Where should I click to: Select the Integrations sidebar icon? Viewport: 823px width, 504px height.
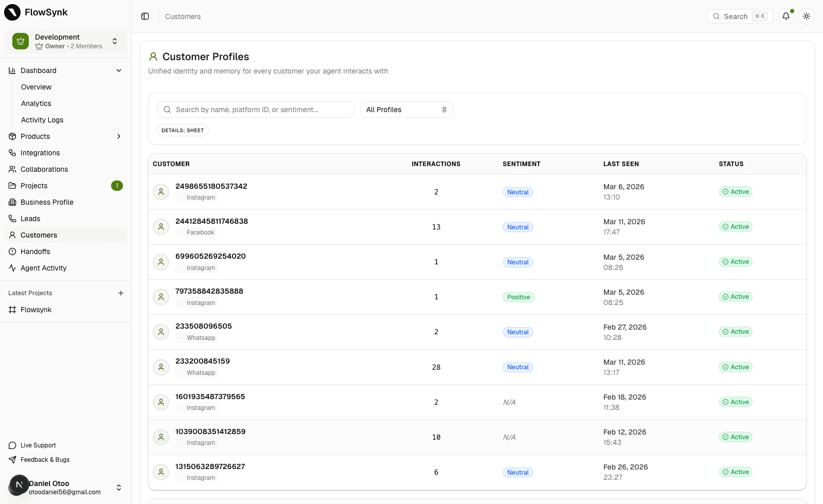point(12,153)
